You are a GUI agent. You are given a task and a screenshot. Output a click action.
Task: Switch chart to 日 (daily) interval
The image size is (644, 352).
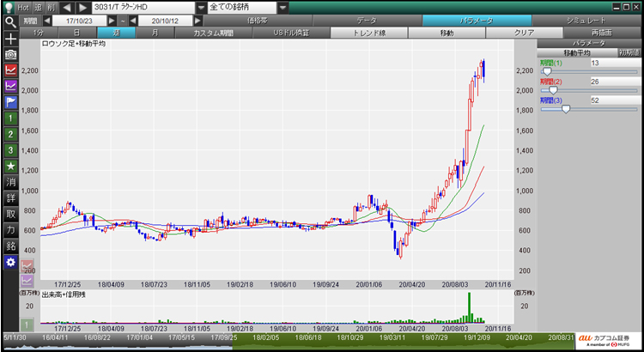click(77, 33)
